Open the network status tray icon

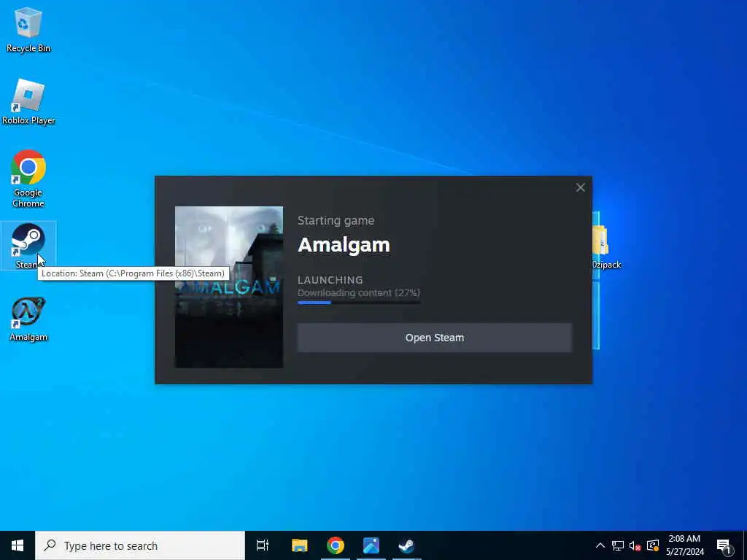617,545
